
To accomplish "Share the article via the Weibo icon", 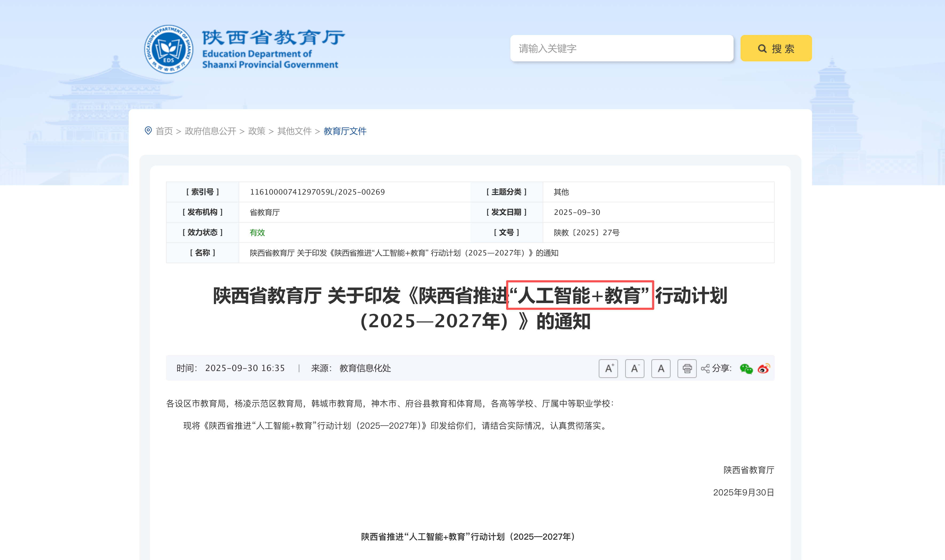I will [763, 368].
